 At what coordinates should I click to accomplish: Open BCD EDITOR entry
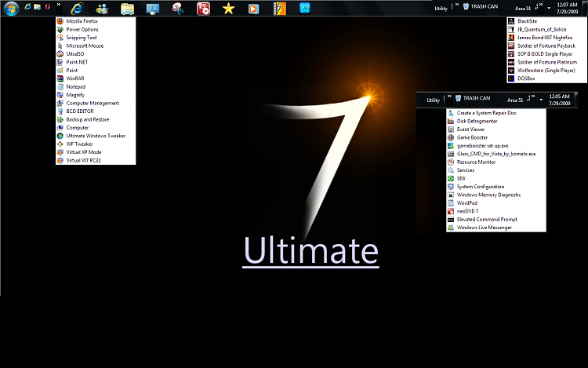[x=96, y=111]
